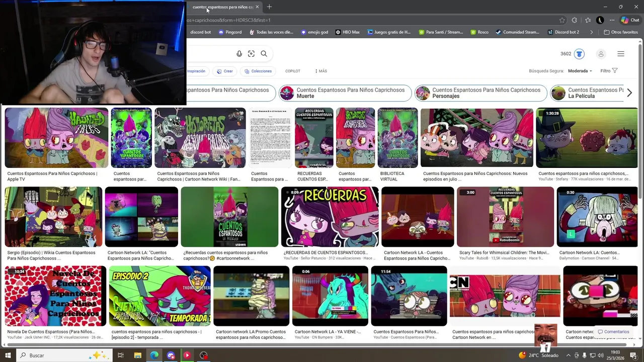
Task: Open Haunted Tales Apple TV thumbnail
Action: pyautogui.click(x=56, y=137)
